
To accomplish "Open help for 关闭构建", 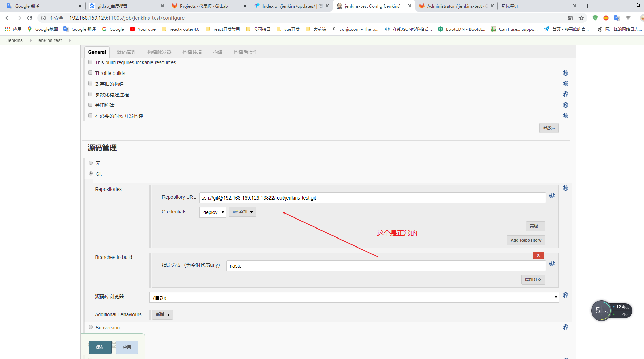I will (x=566, y=105).
